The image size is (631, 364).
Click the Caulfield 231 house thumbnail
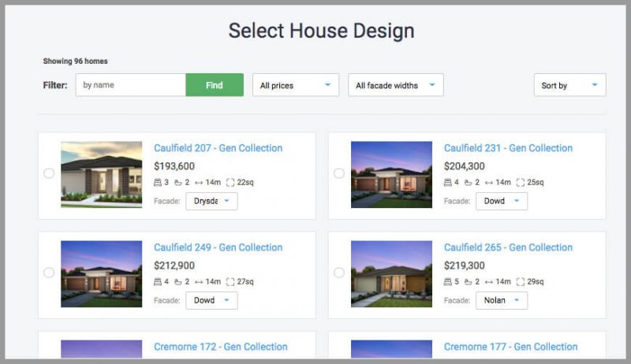click(391, 174)
